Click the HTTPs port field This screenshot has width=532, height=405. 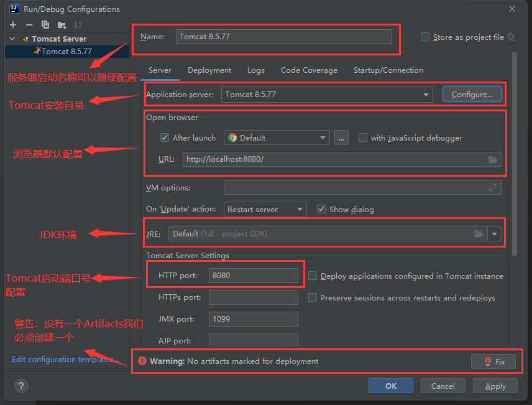pos(254,297)
